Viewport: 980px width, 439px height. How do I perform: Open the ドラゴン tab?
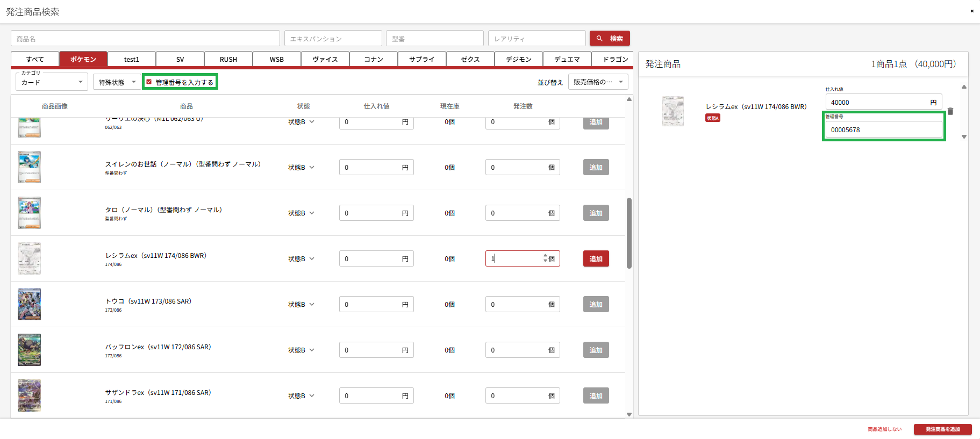pos(613,59)
